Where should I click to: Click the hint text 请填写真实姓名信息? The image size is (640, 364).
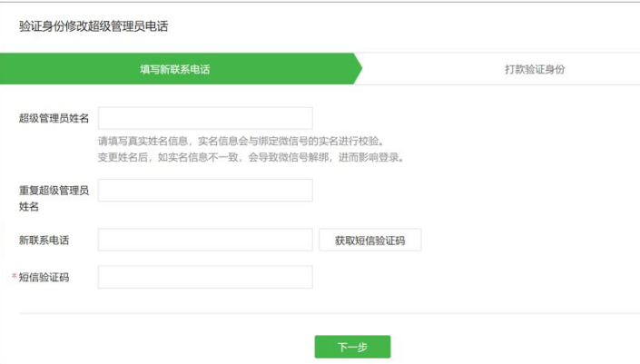[x=143, y=142]
